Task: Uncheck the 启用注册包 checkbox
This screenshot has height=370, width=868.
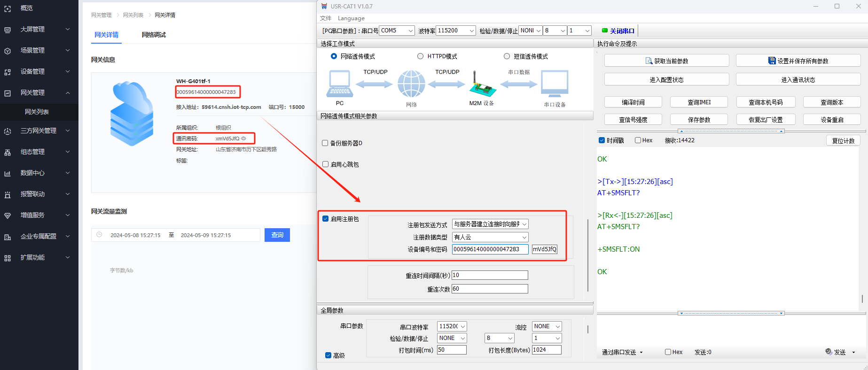Action: 325,219
